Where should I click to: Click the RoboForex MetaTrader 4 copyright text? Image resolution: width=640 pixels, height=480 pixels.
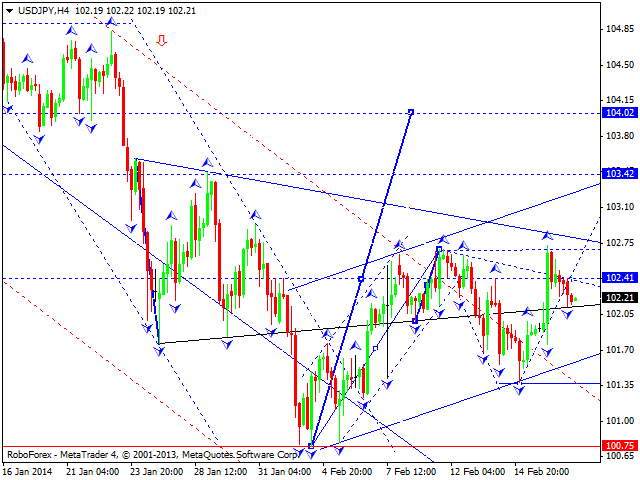tap(152, 455)
